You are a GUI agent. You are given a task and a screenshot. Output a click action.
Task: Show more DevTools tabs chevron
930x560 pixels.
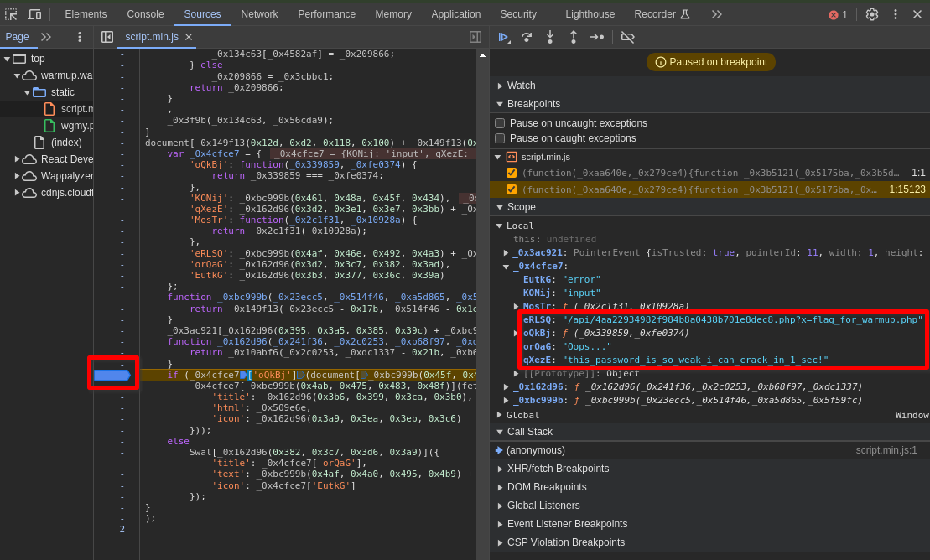point(716,14)
